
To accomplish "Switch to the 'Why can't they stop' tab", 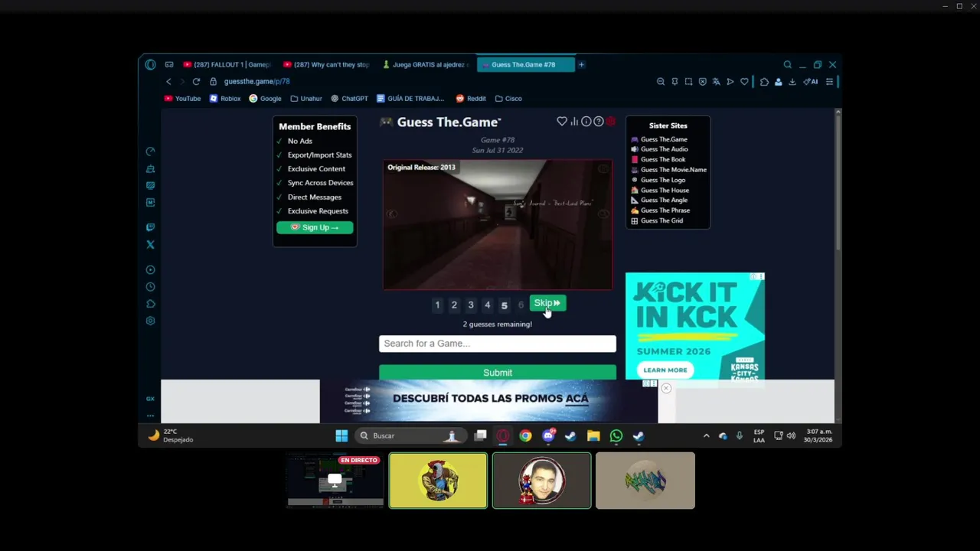I will [x=325, y=65].
